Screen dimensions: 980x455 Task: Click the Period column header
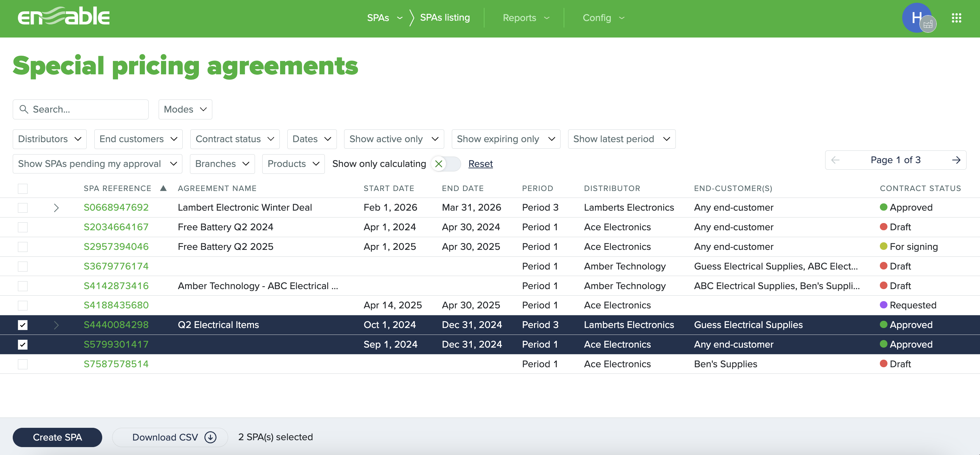(x=537, y=188)
